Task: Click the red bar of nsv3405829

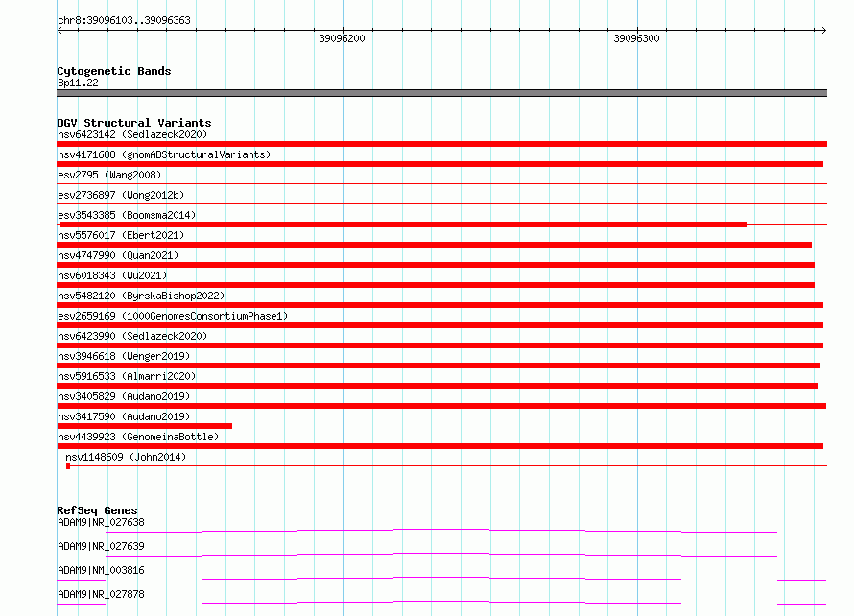Action: point(441,406)
